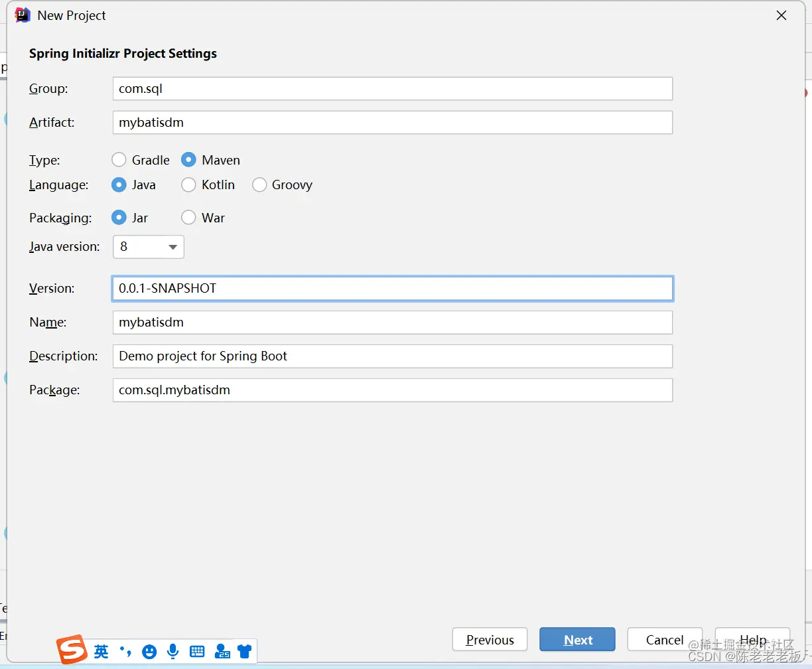The image size is (812, 669).
Task: Click the Sogou punctuation mode icon
Action: click(x=125, y=652)
